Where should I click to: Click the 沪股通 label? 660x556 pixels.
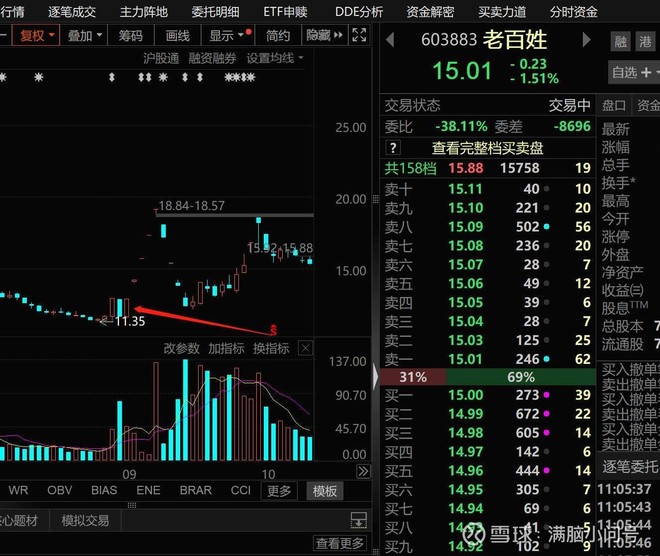[161, 58]
